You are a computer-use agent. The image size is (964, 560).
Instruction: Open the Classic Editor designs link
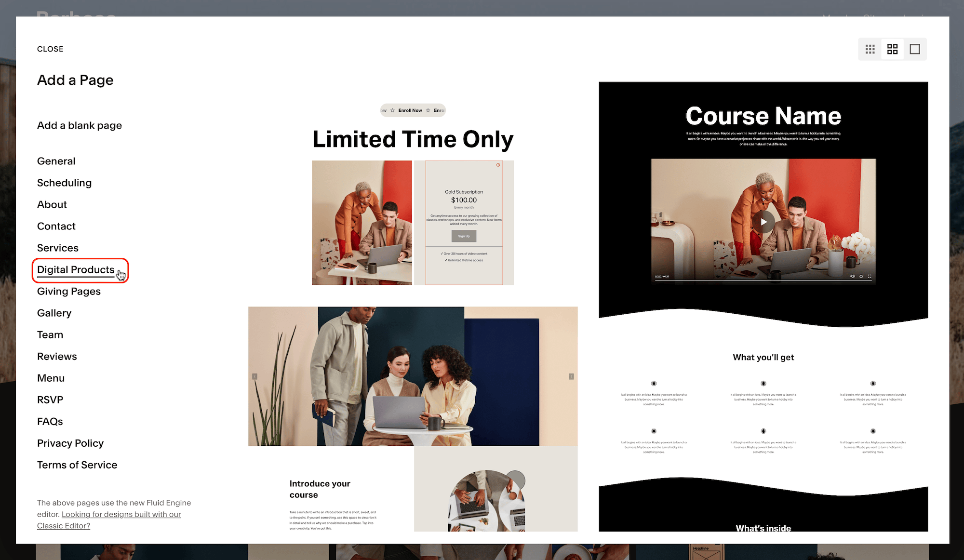[121, 515]
